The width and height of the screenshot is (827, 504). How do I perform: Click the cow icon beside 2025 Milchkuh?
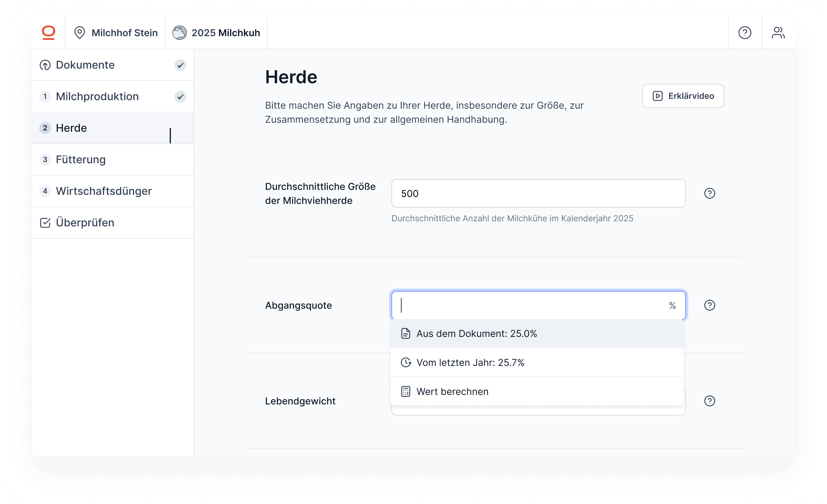click(179, 33)
